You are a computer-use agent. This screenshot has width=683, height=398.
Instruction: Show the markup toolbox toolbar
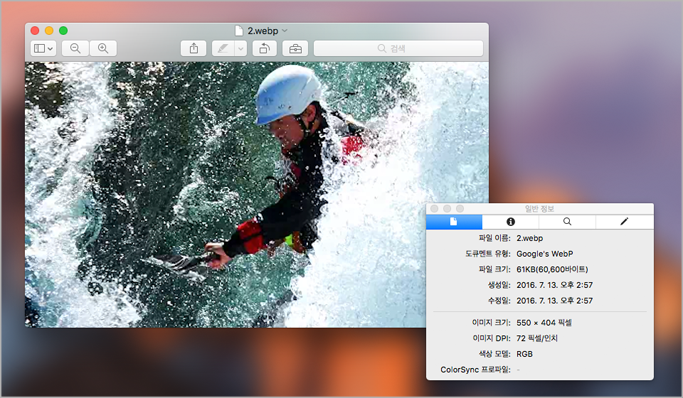295,48
